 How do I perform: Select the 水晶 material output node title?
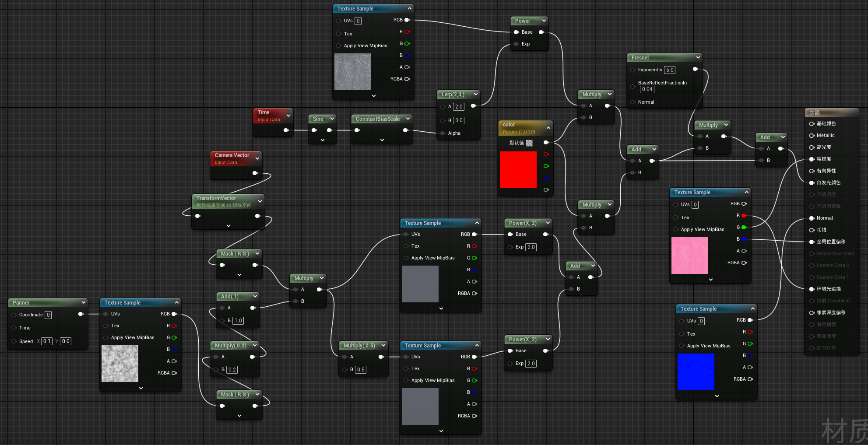click(814, 112)
